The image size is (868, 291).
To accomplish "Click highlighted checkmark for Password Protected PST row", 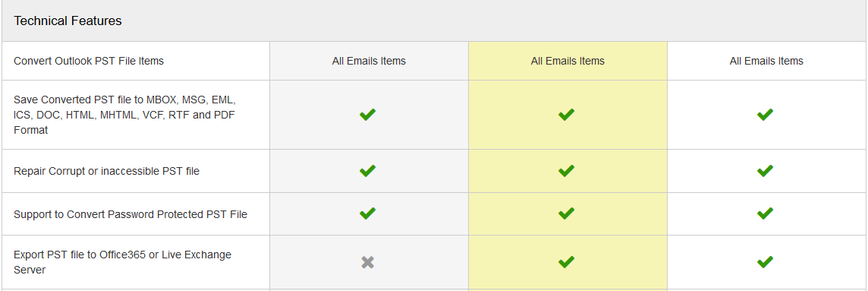I will coord(566,214).
